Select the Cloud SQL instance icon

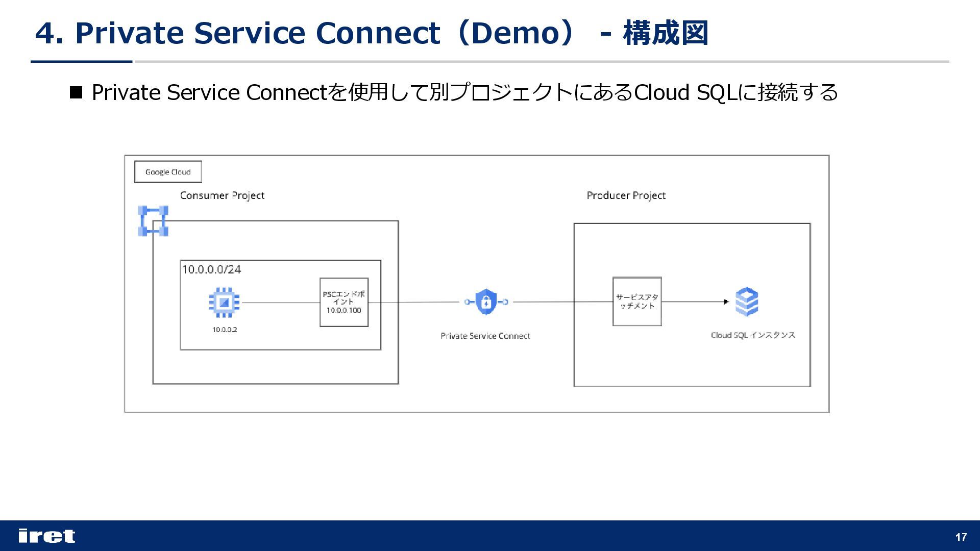click(x=747, y=302)
